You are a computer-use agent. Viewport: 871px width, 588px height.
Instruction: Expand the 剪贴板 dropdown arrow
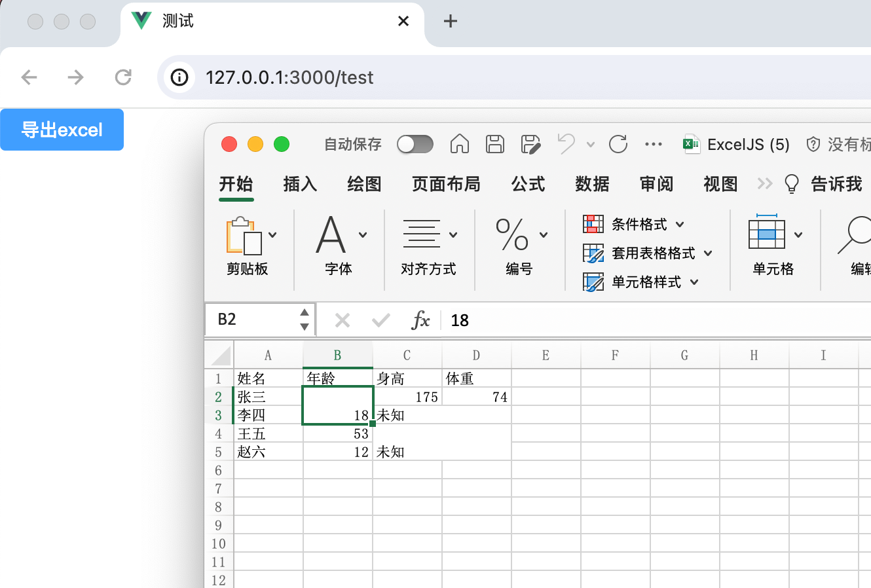tap(272, 235)
